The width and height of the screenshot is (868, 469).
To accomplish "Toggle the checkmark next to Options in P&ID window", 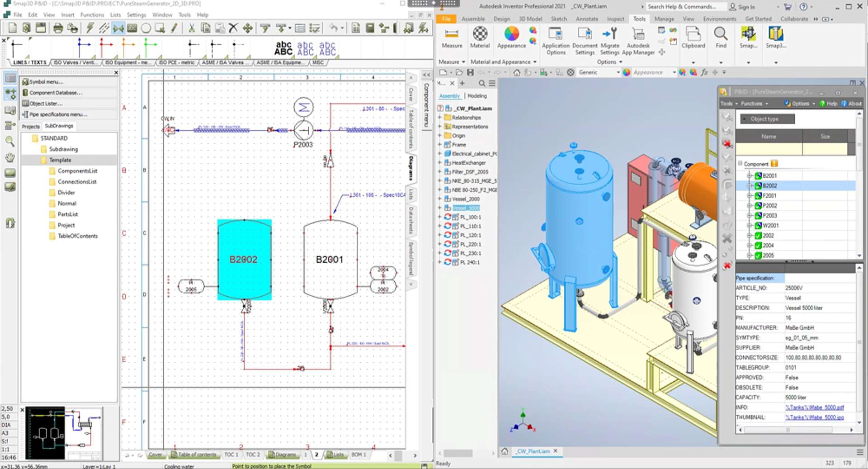I will tap(788, 104).
